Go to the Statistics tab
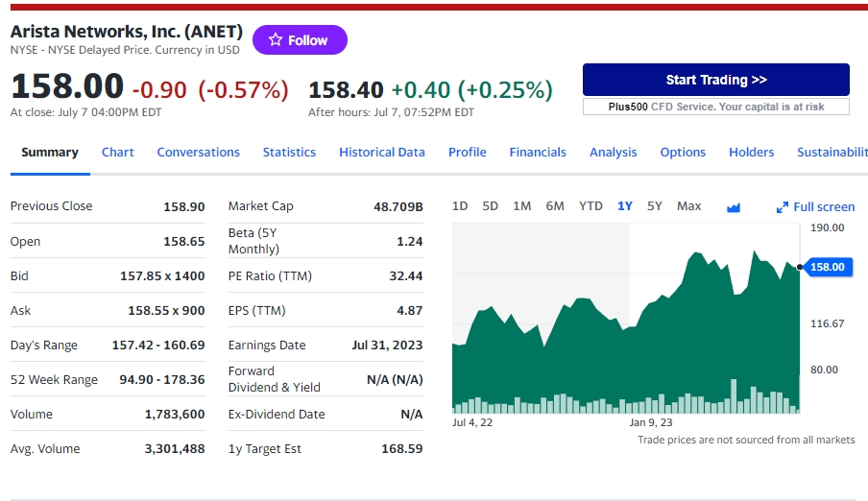 pyautogui.click(x=289, y=153)
